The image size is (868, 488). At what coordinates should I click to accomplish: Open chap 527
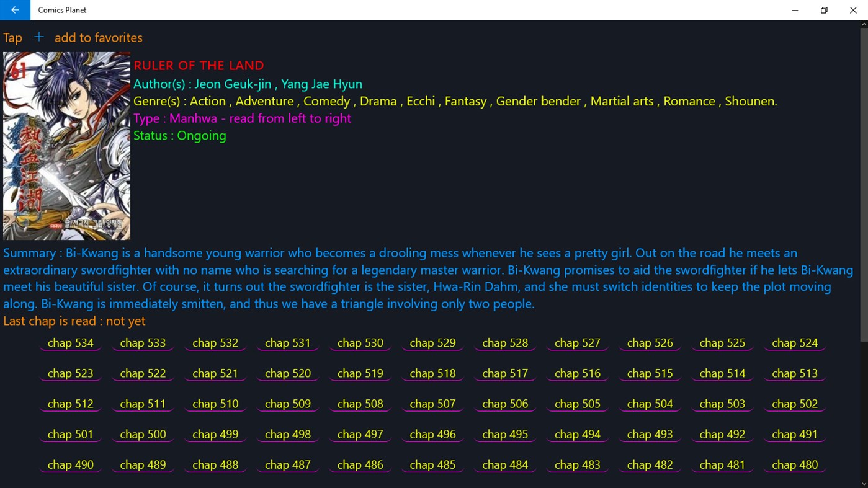click(x=578, y=343)
